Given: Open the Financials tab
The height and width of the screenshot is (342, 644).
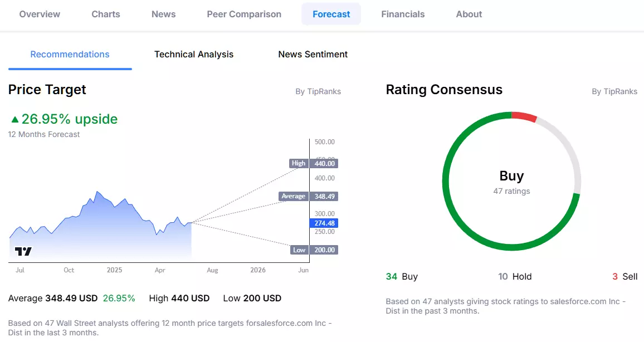Looking at the screenshot, I should [403, 14].
